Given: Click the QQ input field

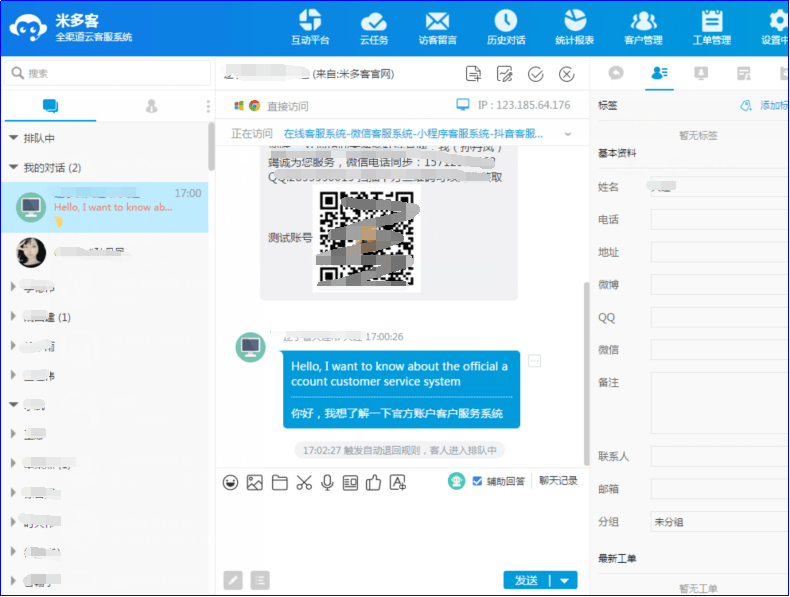Looking at the screenshot, I should point(719,317).
